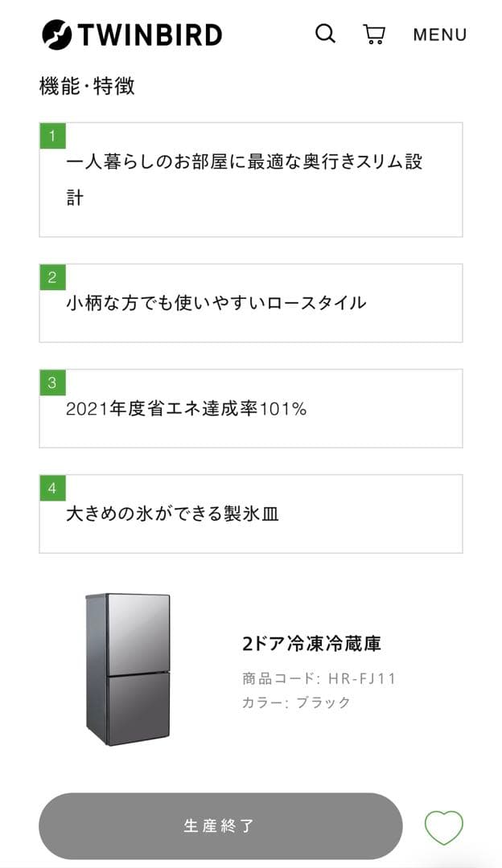The image size is (502, 868).
Task: Select the feature box about low style height
Action: pyautogui.click(x=249, y=303)
